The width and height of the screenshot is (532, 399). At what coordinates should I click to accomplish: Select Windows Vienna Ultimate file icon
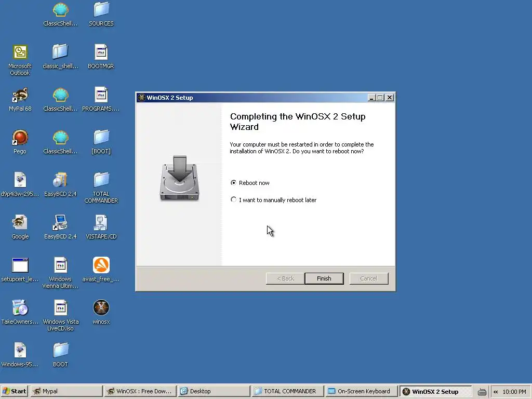tap(60, 273)
